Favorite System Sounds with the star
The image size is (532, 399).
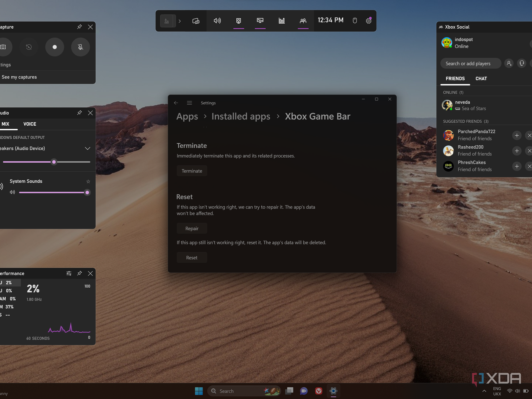click(x=88, y=182)
